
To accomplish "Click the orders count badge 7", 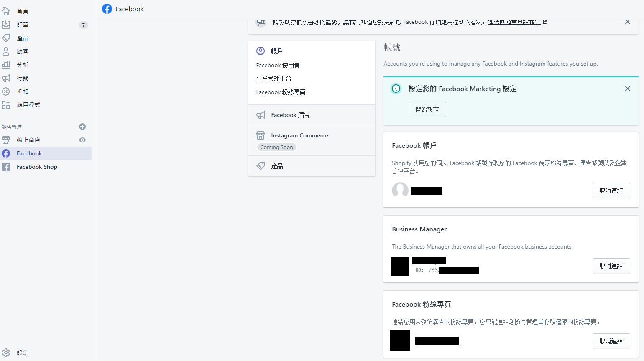I will (x=84, y=25).
